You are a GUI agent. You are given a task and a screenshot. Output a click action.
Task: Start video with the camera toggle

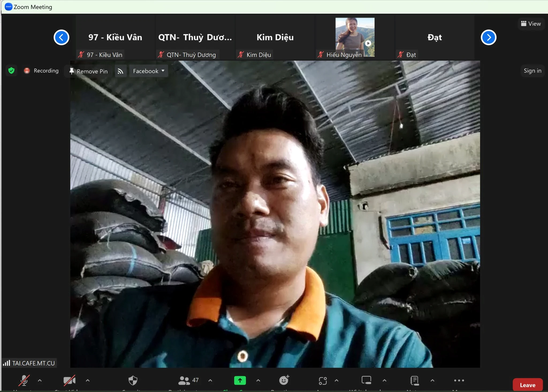[69, 380]
